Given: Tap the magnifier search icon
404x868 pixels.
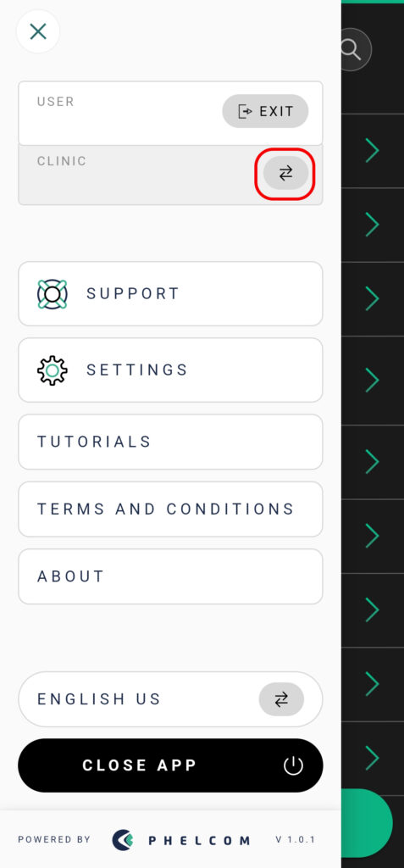Looking at the screenshot, I should 351,50.
